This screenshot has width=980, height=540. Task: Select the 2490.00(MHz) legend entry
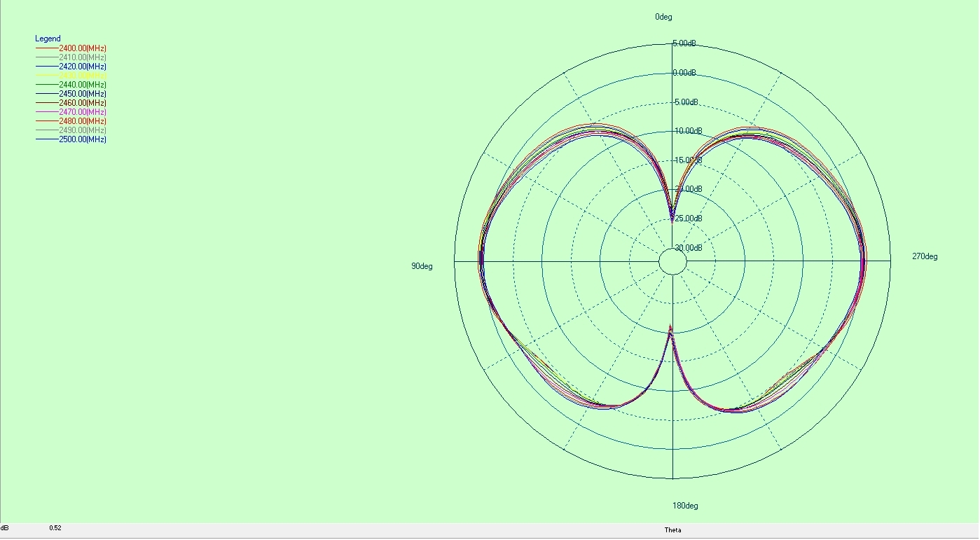83,130
